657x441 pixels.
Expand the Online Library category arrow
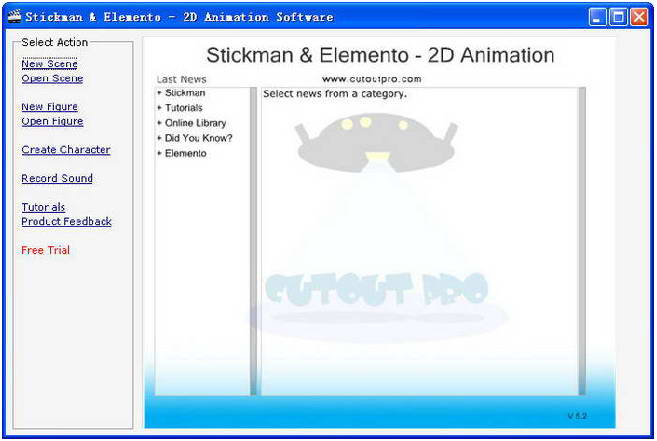click(x=159, y=123)
